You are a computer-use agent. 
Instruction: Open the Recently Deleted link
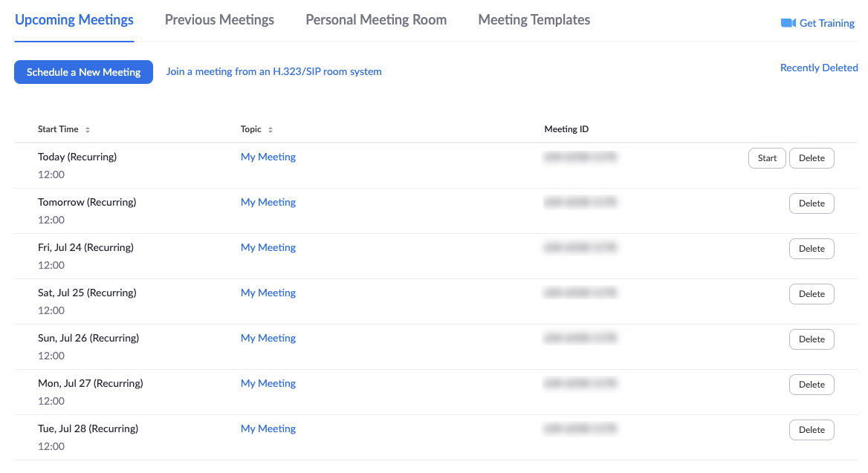click(x=819, y=68)
